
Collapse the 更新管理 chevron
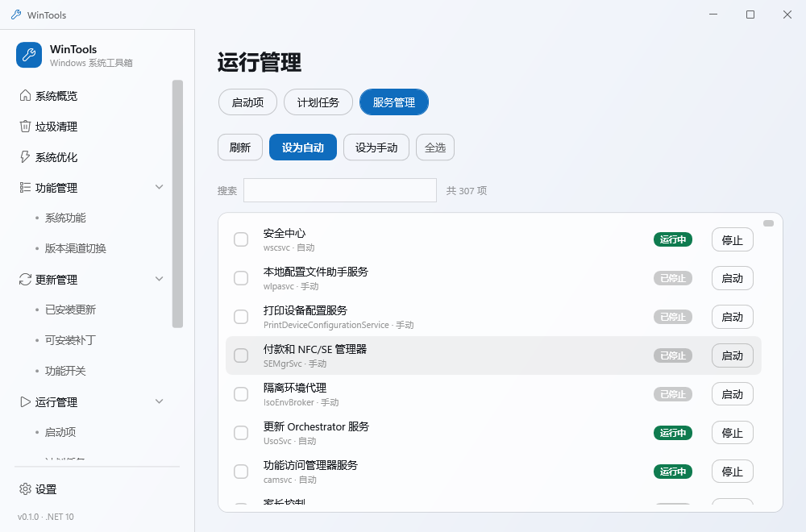pos(160,279)
